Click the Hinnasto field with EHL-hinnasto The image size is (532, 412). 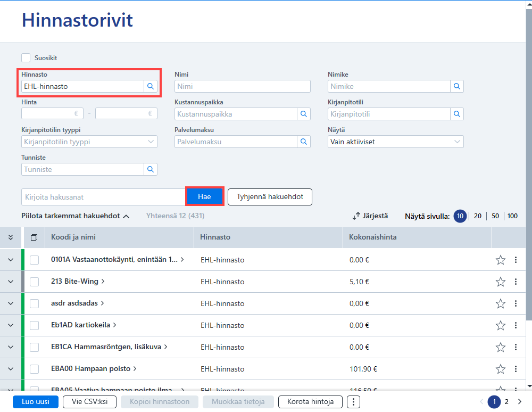coord(82,86)
